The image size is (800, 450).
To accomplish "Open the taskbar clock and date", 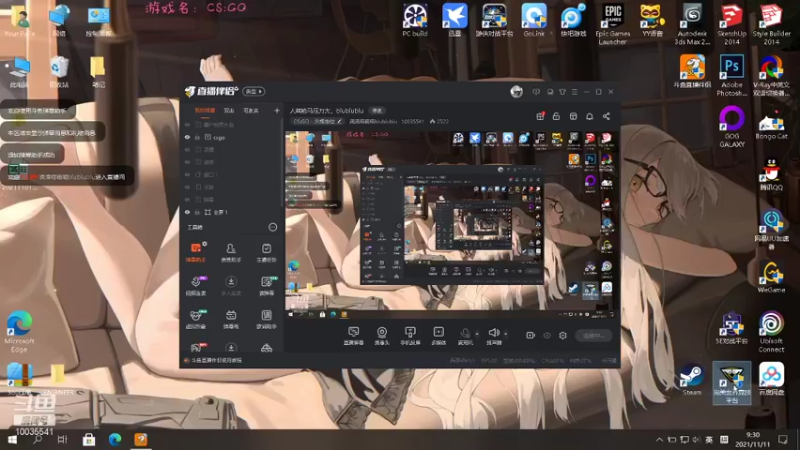I will 753,439.
